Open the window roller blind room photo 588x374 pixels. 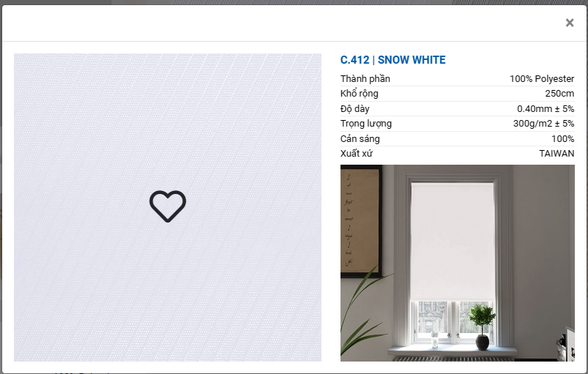click(457, 263)
